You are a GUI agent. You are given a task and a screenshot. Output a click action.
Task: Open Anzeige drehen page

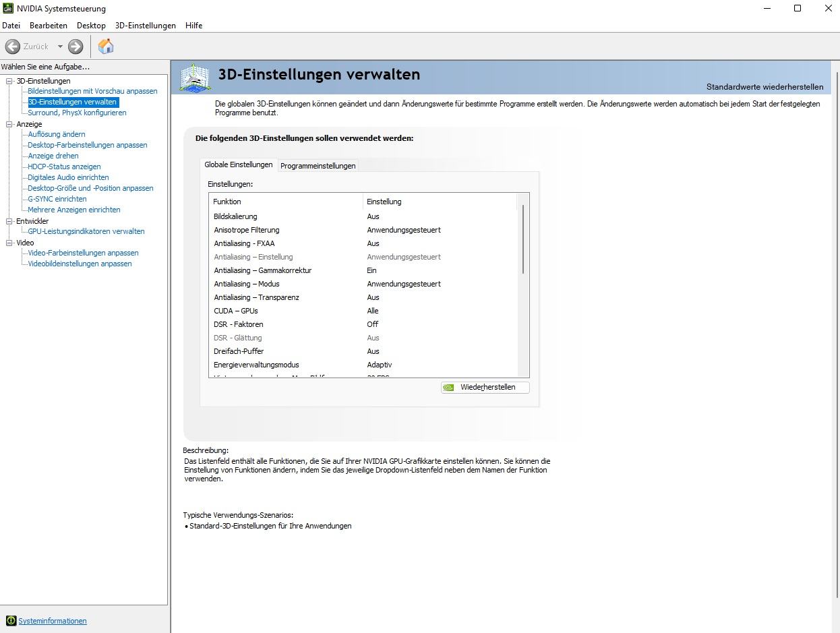point(53,156)
